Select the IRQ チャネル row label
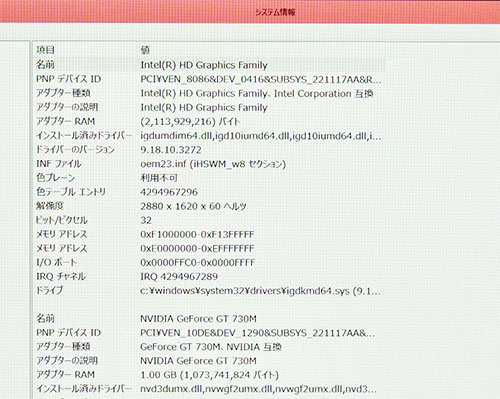 [61, 276]
